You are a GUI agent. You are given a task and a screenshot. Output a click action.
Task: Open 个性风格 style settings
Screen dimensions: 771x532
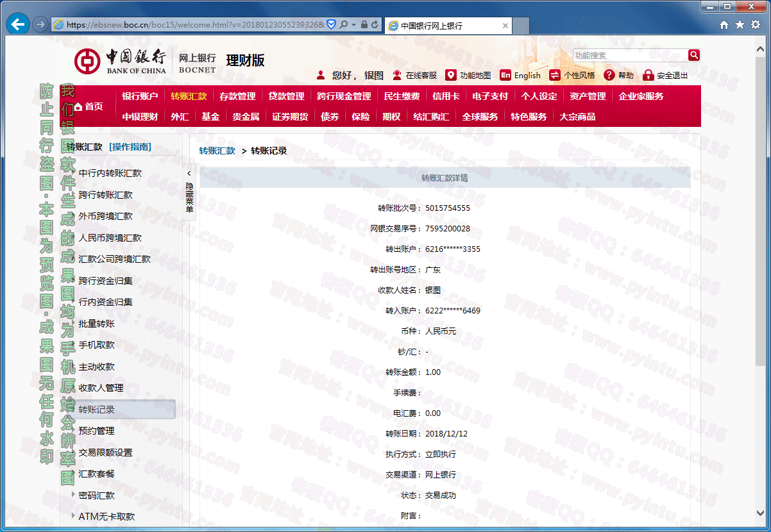coord(572,75)
